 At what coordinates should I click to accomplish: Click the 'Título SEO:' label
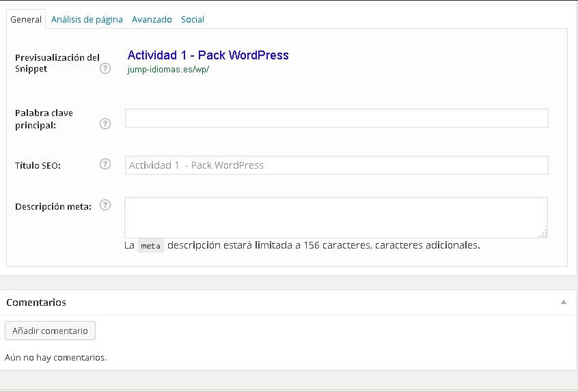[x=38, y=166]
